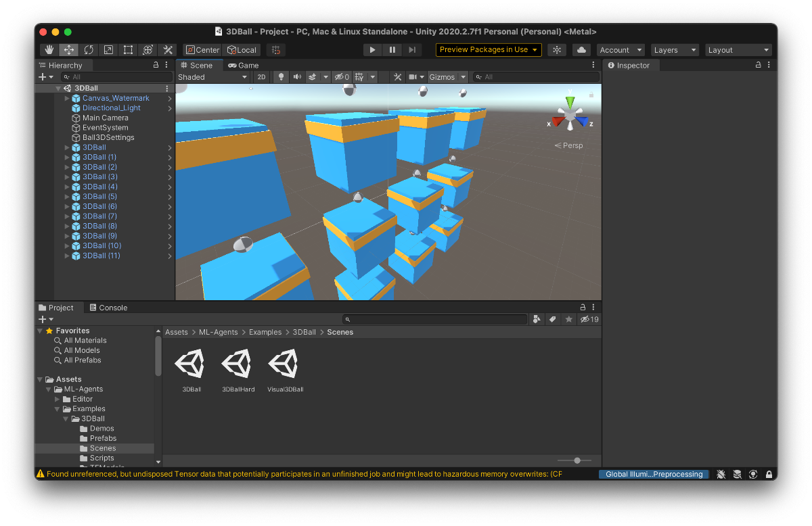Select Ball3DSettings object
Image resolution: width=812 pixels, height=526 pixels.
[x=108, y=137]
